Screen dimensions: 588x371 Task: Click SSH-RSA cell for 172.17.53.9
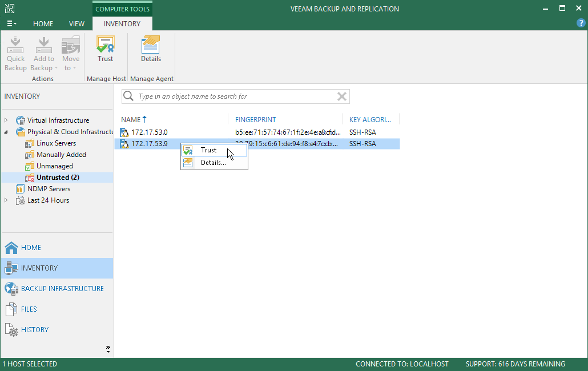363,144
